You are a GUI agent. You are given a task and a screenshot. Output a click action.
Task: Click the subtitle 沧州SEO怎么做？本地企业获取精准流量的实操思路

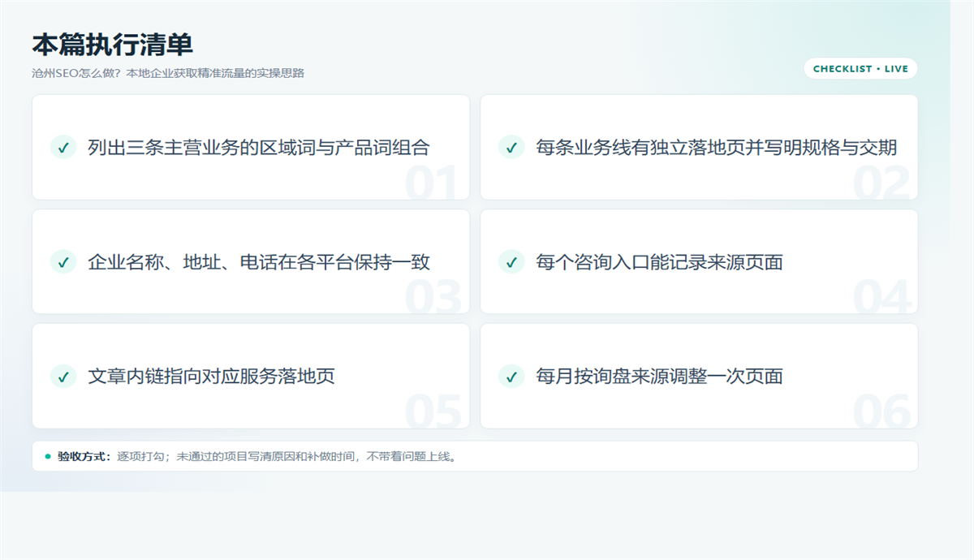point(168,73)
